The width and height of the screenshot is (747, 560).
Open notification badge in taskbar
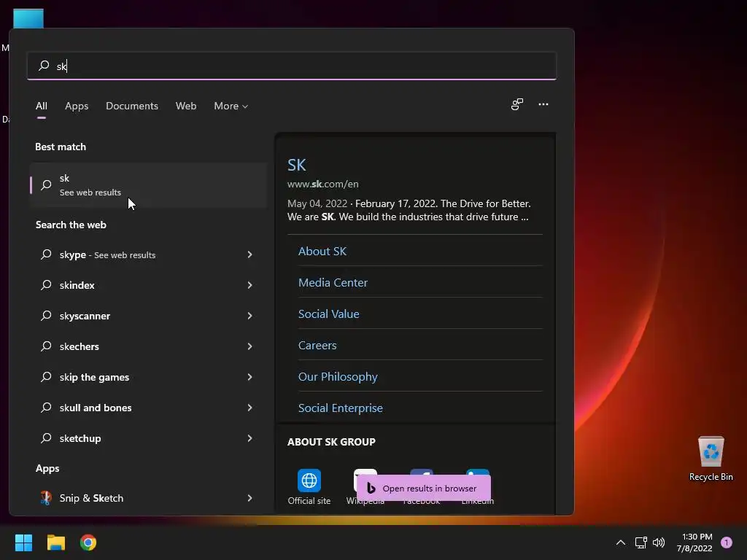(727, 542)
